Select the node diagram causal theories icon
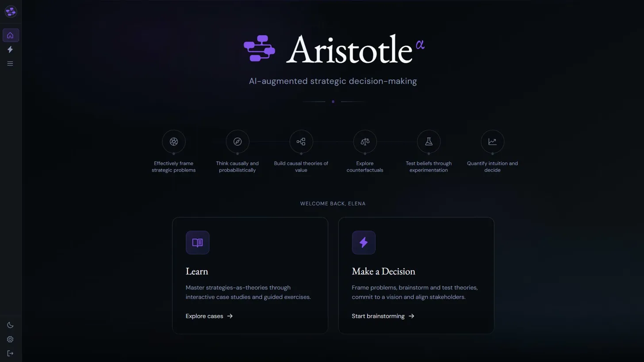 (x=301, y=141)
